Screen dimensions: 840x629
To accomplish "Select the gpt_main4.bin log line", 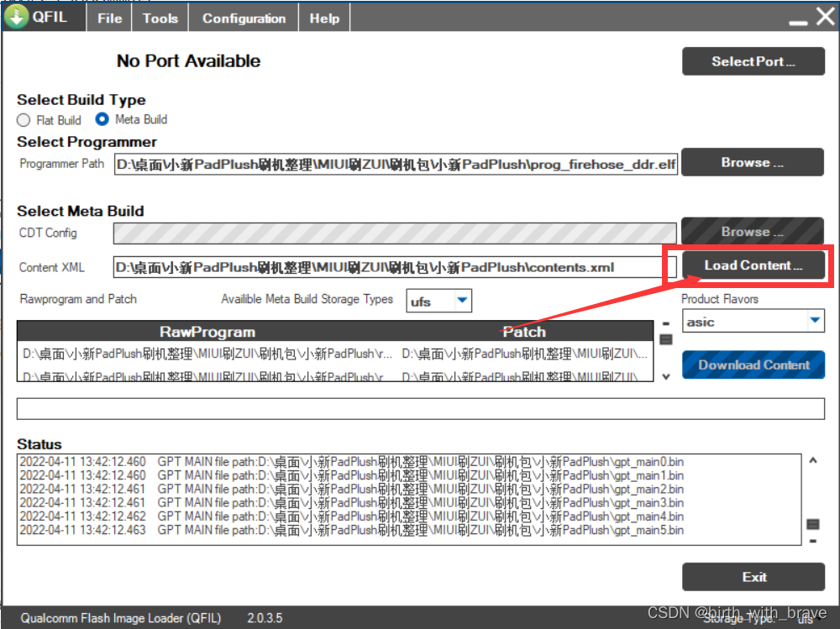I will click(351, 516).
